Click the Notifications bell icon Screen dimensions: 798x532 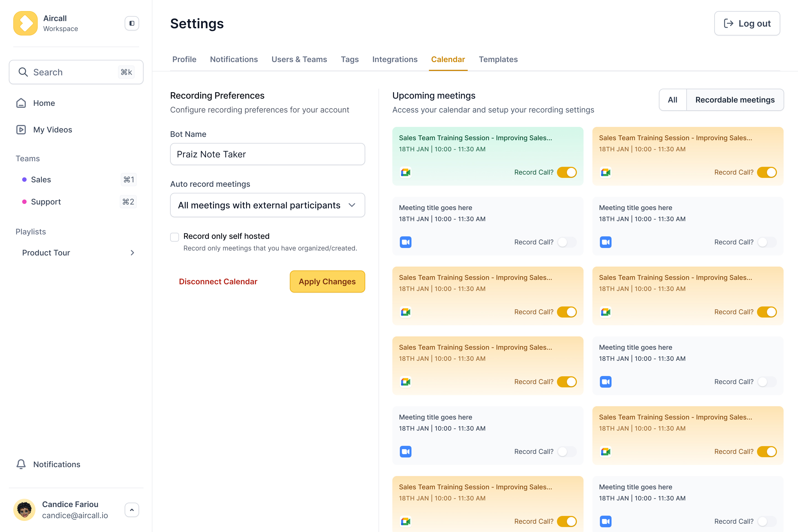pos(21,464)
